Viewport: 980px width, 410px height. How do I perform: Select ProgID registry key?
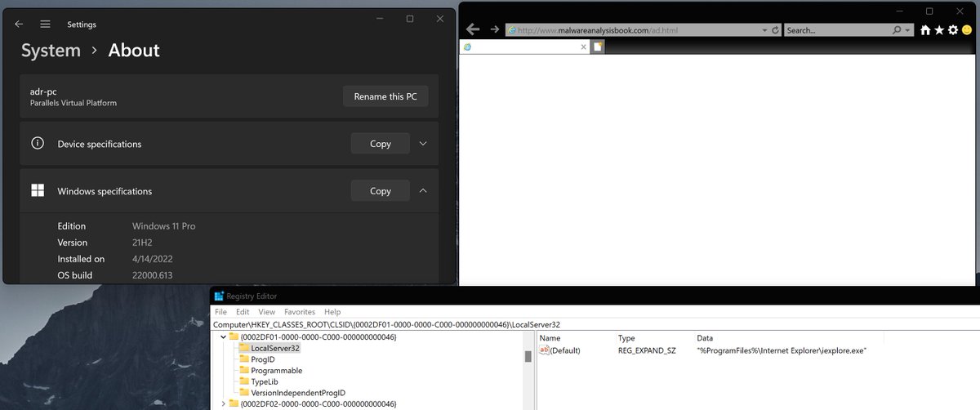point(263,359)
